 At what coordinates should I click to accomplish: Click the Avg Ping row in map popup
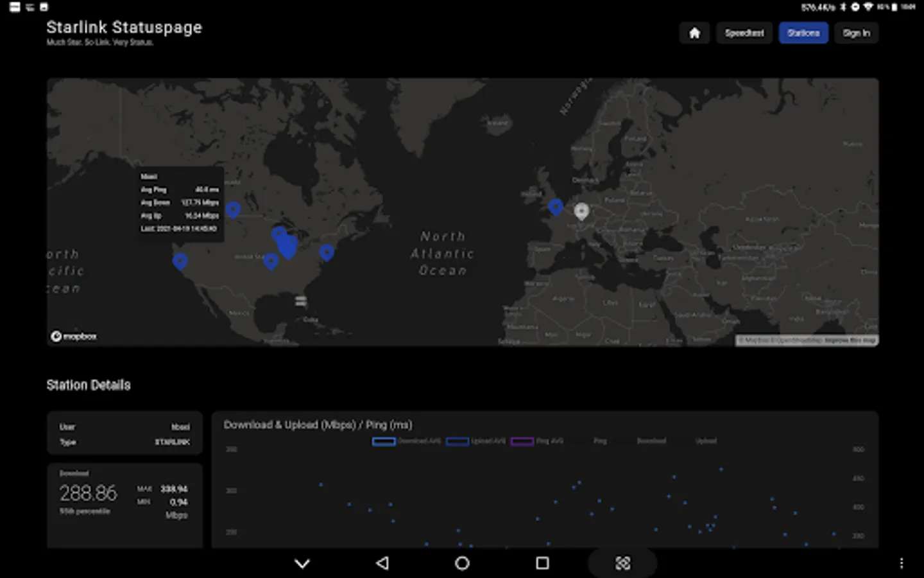(180, 189)
